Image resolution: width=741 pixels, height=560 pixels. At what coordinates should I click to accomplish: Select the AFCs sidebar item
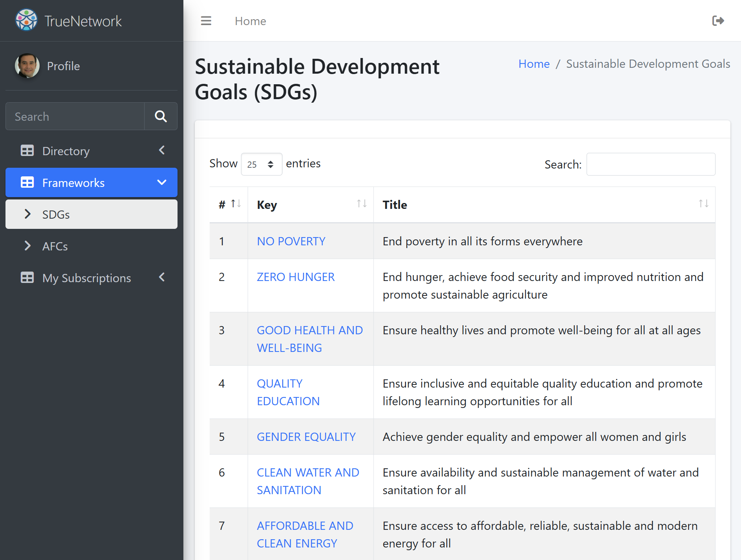click(91, 246)
